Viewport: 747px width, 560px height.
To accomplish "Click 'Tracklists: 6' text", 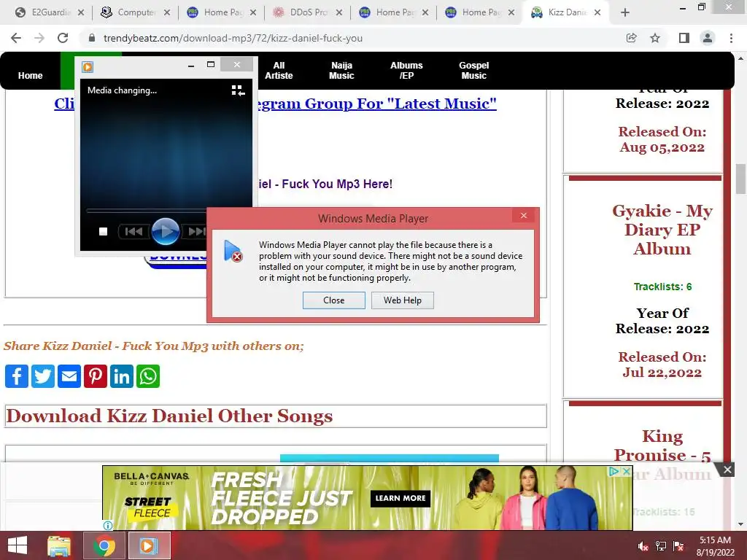I will [662, 287].
